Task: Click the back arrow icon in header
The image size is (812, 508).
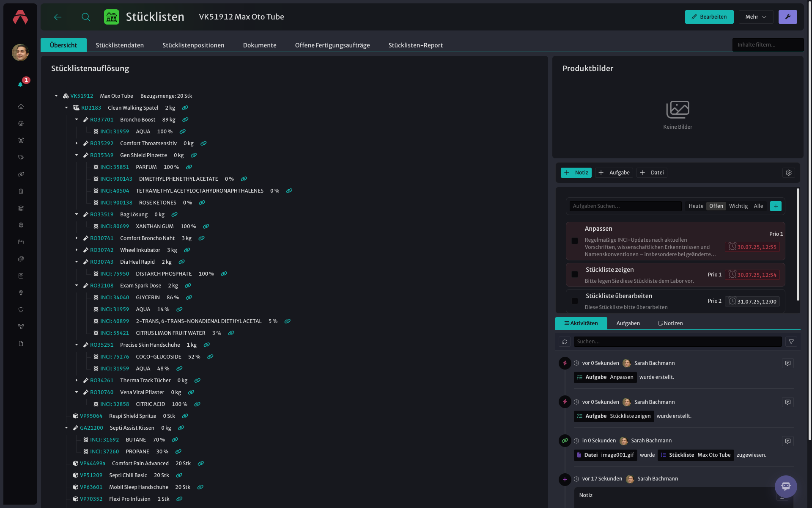Action: coord(58,17)
